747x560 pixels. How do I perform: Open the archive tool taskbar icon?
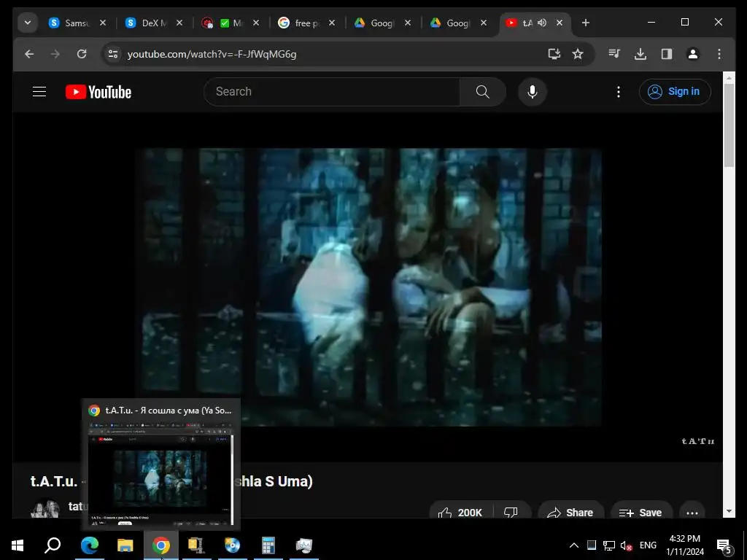[196, 545]
